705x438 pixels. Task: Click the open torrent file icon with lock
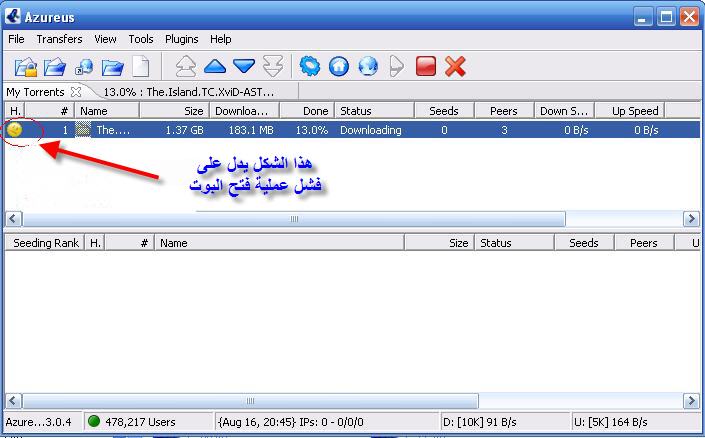click(x=26, y=67)
